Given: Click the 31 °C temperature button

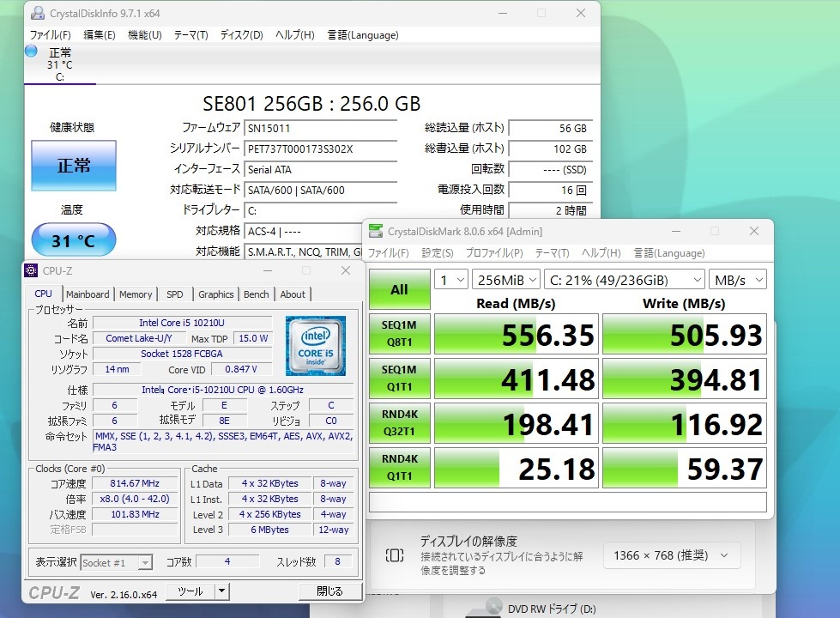Looking at the screenshot, I should [74, 239].
